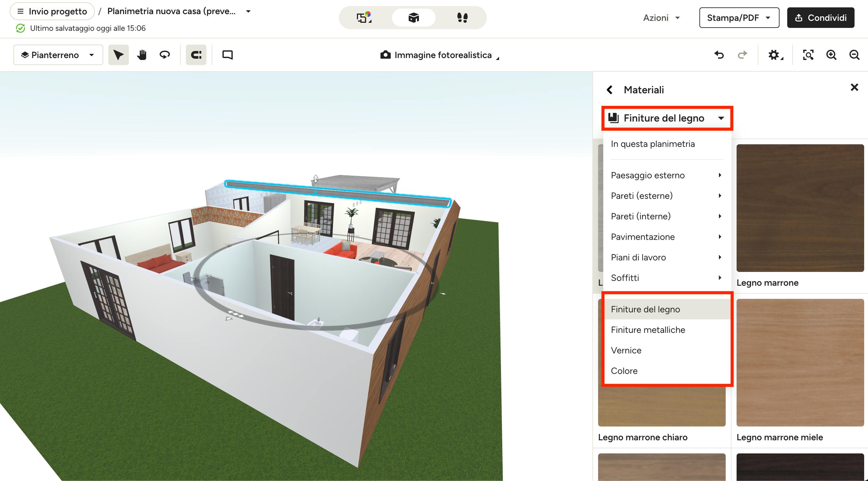The height and width of the screenshot is (481, 868).
Task: Expand the Paesaggio esterno submenu
Action: 667,175
